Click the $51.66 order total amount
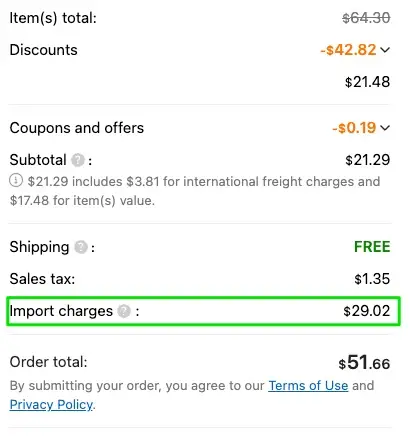The image size is (418, 436). (x=364, y=363)
